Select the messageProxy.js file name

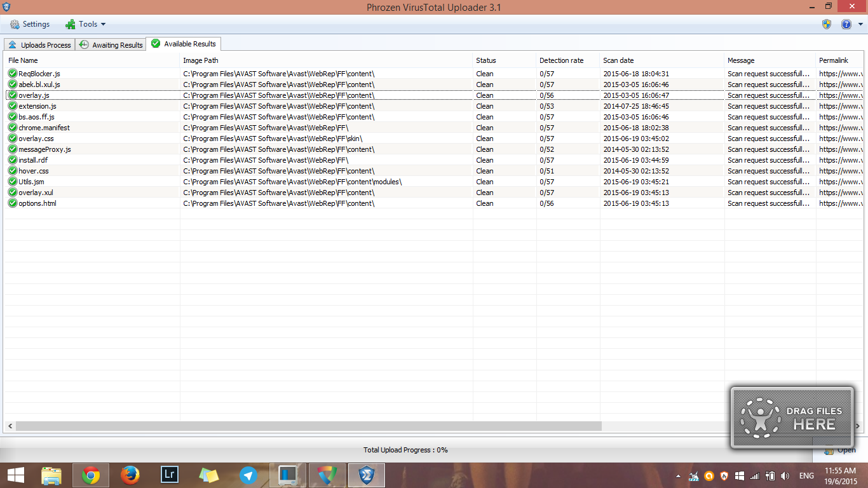tap(45, 149)
